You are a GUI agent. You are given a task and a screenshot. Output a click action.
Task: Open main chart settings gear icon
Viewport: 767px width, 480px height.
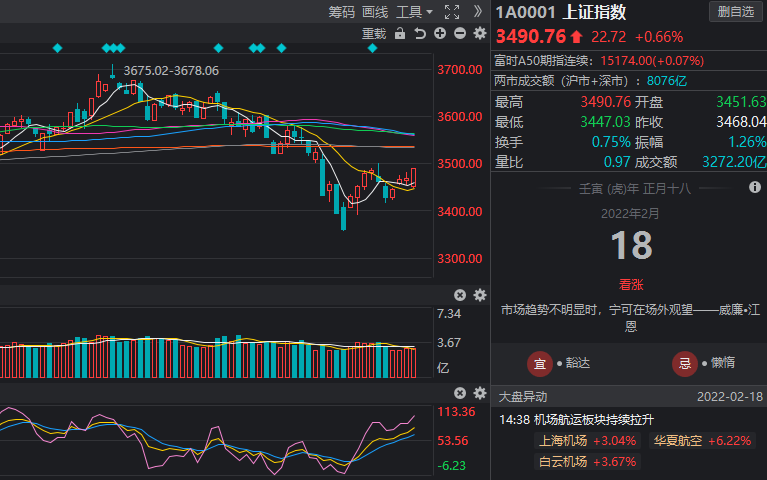tap(479, 33)
